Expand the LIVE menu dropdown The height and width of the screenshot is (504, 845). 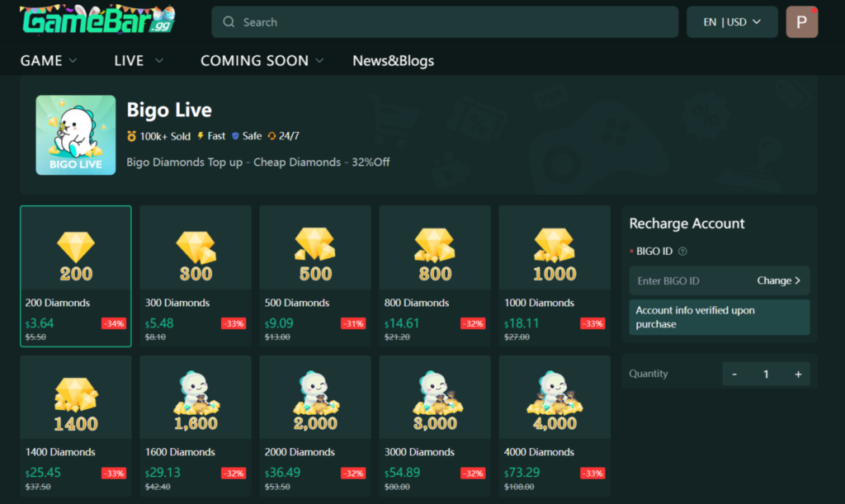pos(139,61)
